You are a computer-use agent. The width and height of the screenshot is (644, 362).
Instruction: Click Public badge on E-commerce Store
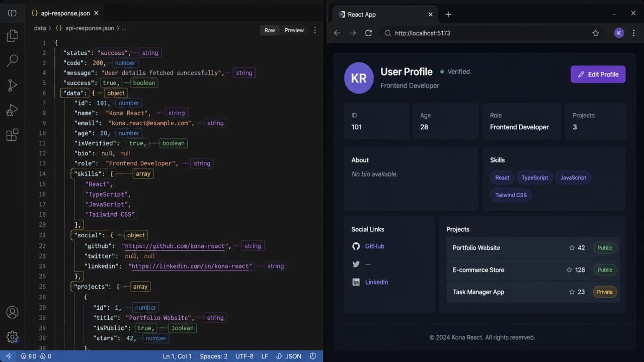click(x=605, y=270)
